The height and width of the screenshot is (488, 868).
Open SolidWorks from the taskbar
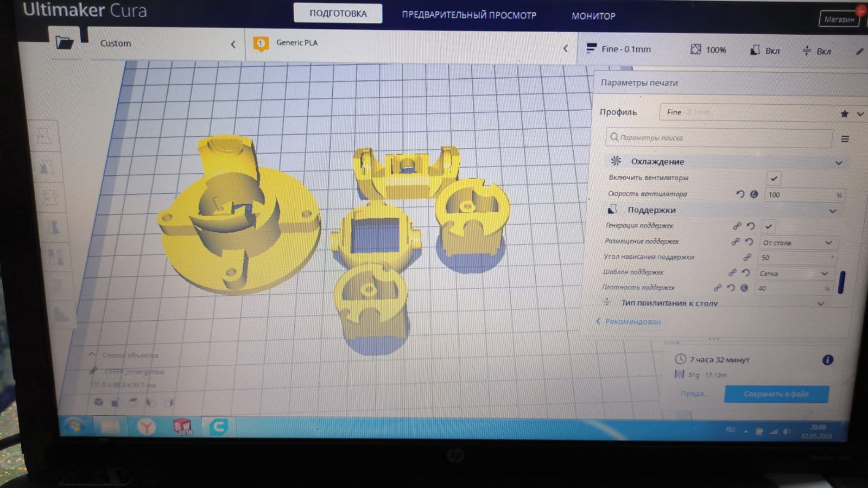(x=183, y=427)
